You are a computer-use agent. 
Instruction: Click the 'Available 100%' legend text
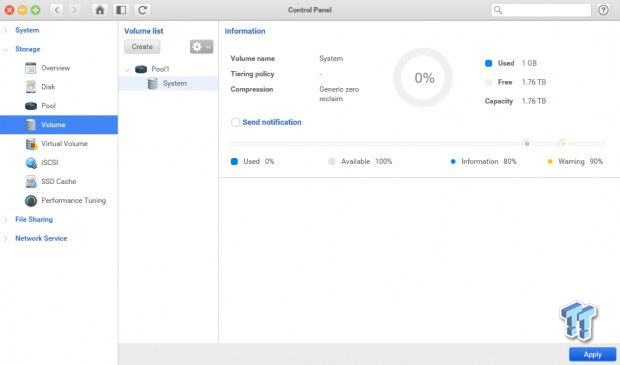point(367,161)
